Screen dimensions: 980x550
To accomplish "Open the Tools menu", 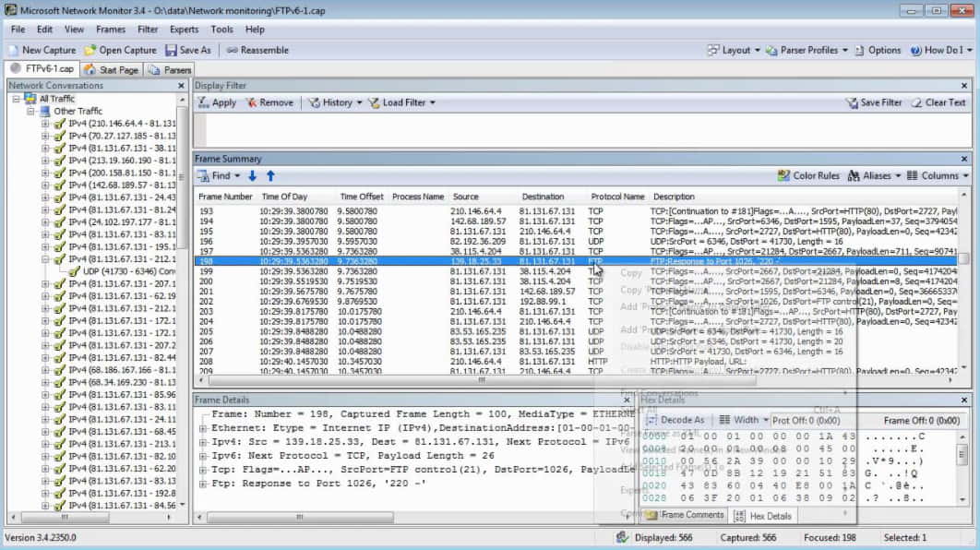I will pos(221,30).
